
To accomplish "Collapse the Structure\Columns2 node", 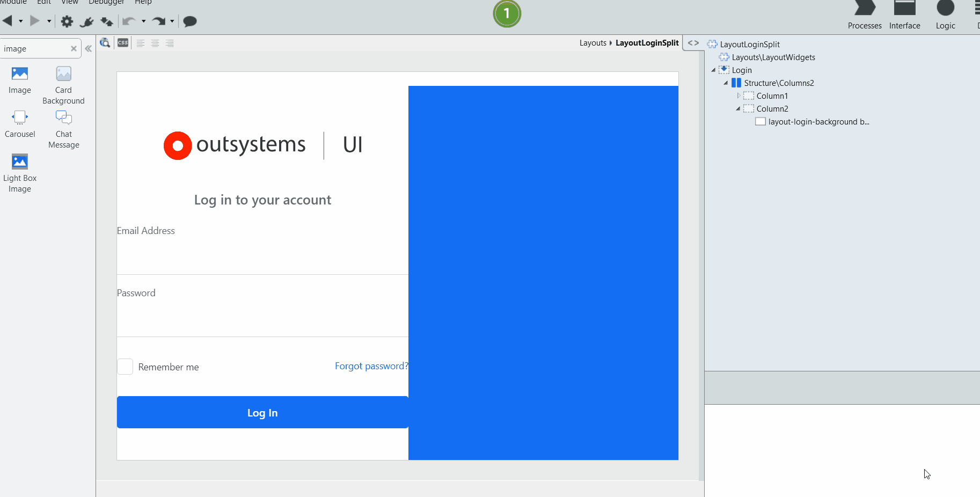I will 726,83.
